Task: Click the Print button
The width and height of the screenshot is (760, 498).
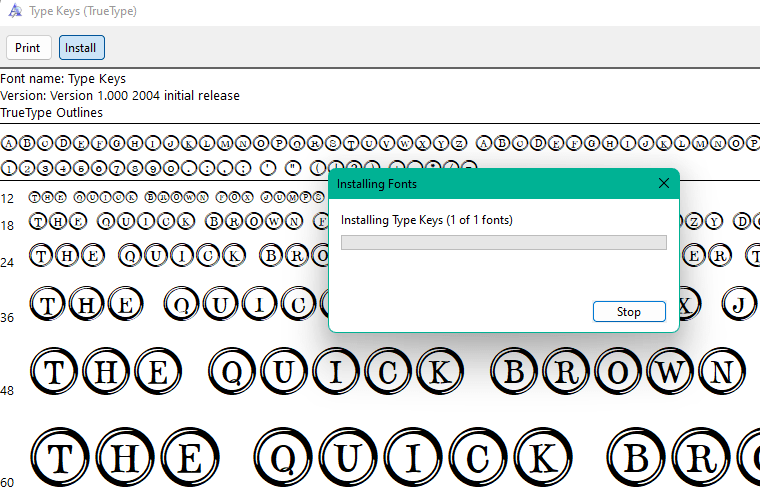Action: (28, 47)
